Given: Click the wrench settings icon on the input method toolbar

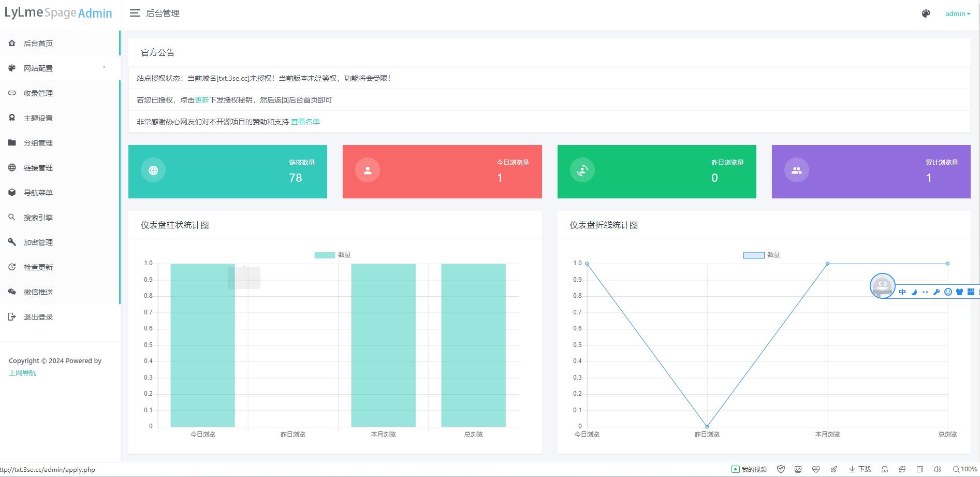Looking at the screenshot, I should 937,292.
